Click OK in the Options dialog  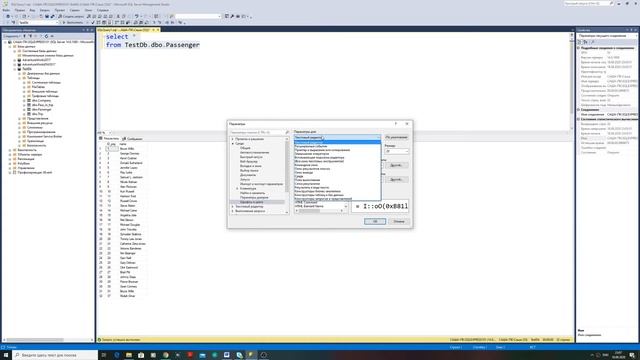click(x=375, y=221)
